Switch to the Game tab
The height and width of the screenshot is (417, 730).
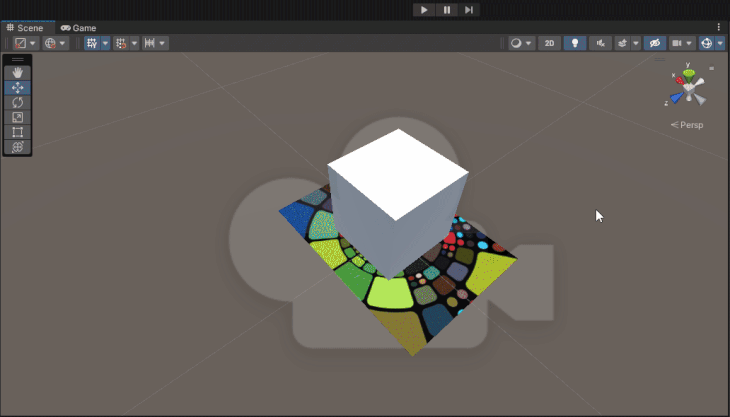79,28
